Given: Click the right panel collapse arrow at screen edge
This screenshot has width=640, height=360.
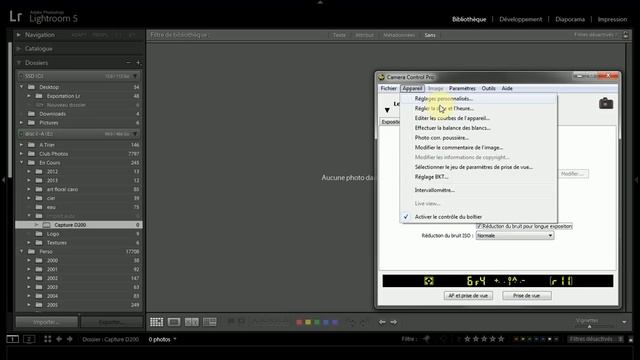Looking at the screenshot, I should pos(636,180).
